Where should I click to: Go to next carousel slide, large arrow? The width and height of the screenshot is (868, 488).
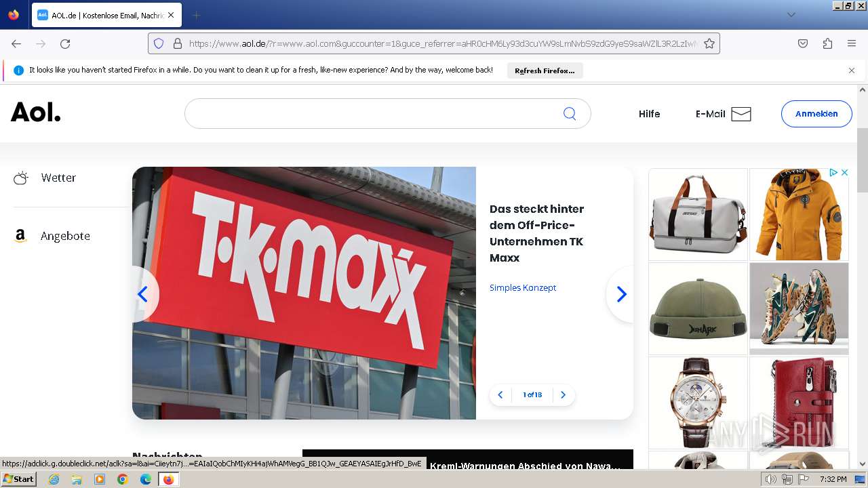(621, 294)
